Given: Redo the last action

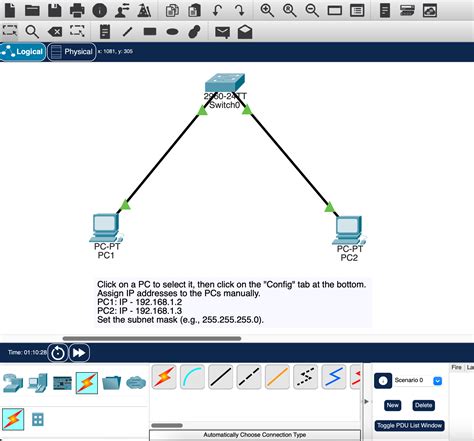Looking at the screenshot, I should tap(240, 10).
